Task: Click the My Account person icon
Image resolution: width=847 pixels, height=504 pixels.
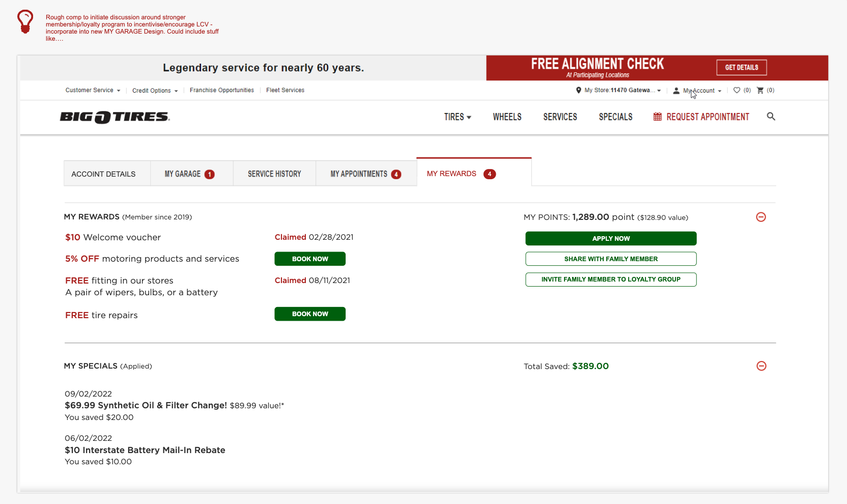Action: pyautogui.click(x=676, y=91)
